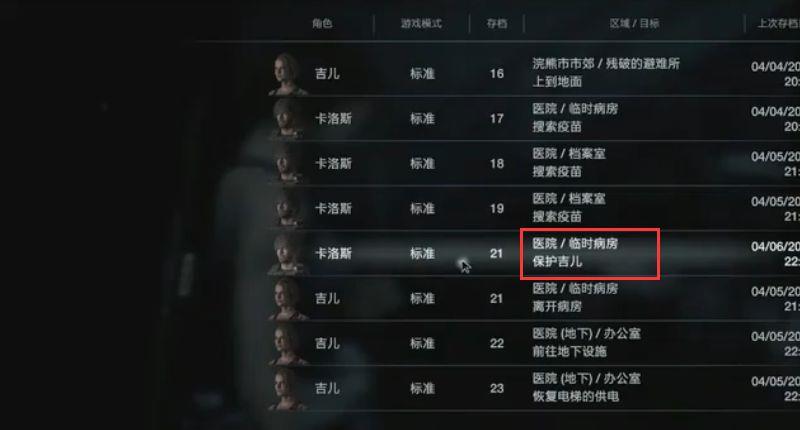Click Carlos's portrait on highlighted save 21
This screenshot has width=800, height=430.
click(288, 254)
